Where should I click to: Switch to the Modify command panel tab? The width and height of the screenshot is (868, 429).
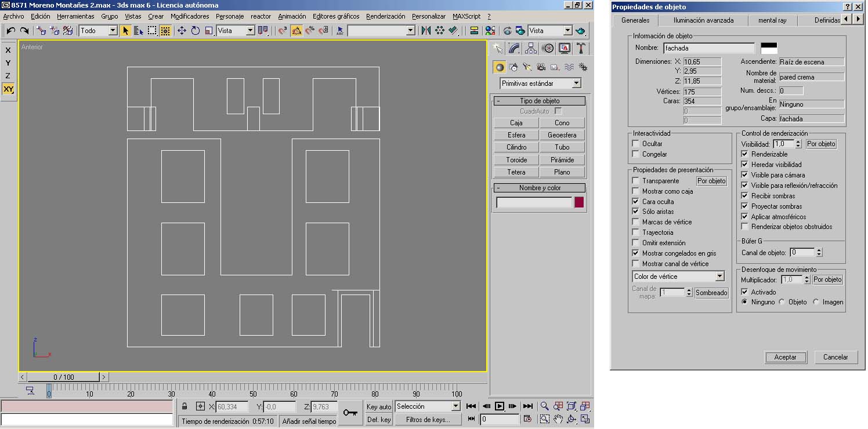(514, 48)
